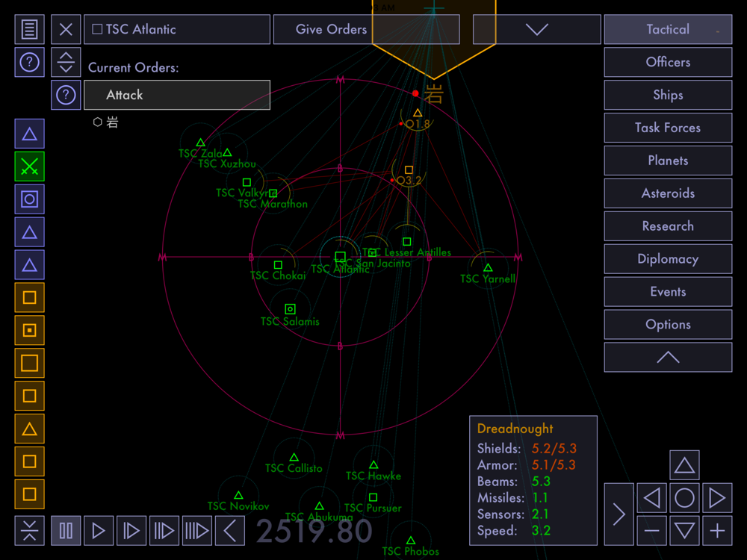Center the map with the circle button
747x560 pixels.
pos(684,498)
